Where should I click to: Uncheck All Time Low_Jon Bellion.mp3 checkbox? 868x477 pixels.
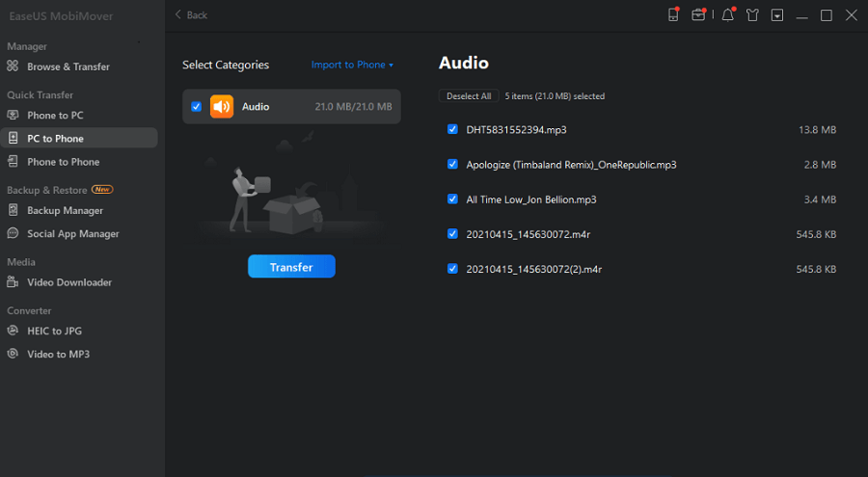click(x=452, y=199)
